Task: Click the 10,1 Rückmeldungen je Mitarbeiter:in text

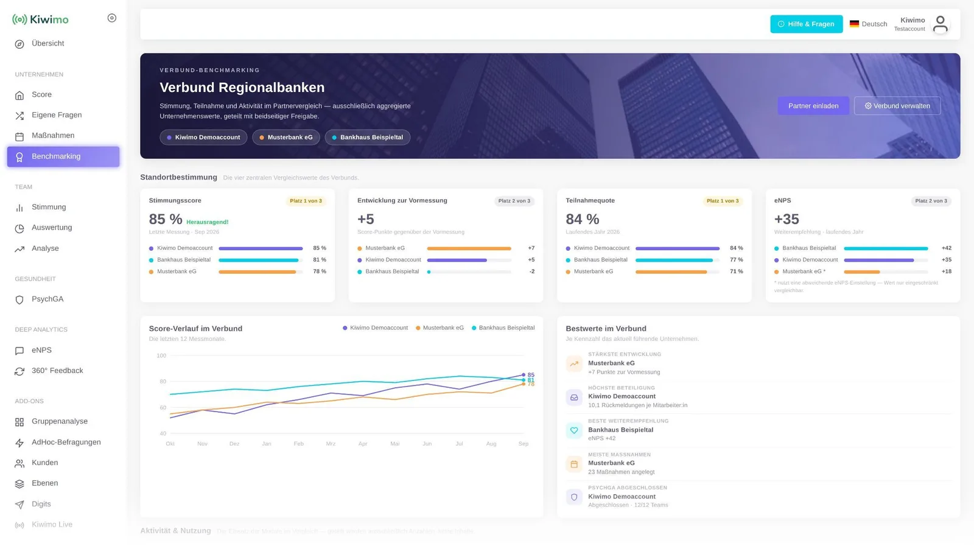Action: point(638,405)
